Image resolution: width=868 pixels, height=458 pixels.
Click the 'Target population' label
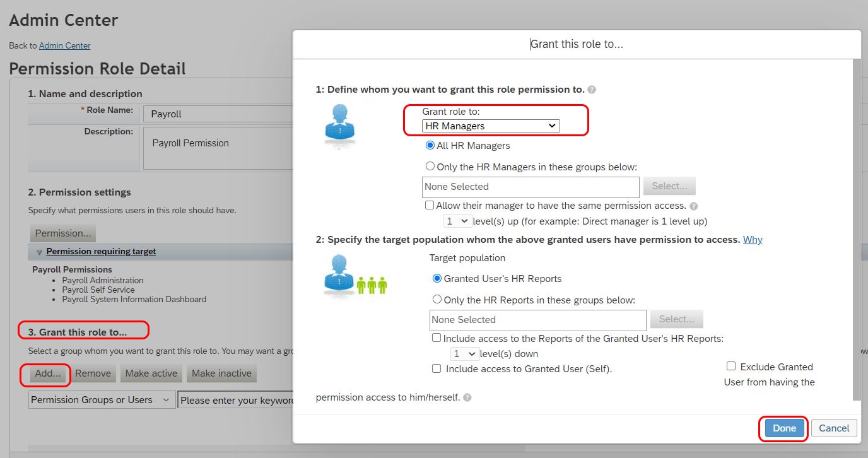[x=467, y=258]
